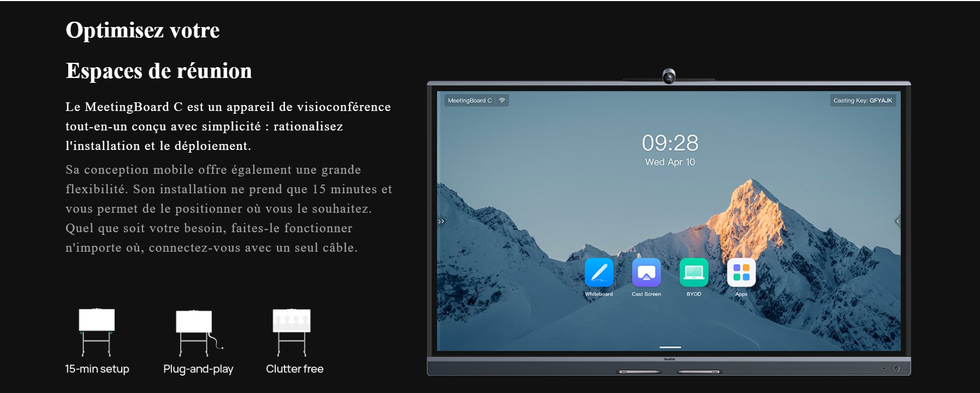
Task: Click the Wed Apr 10 date
Action: pyautogui.click(x=670, y=162)
